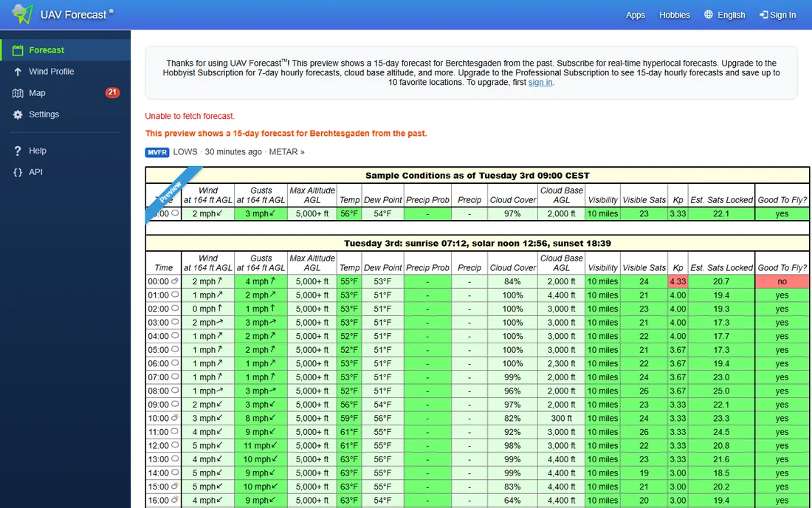
Task: Click the 23.3 Est. Sats Locked cell
Action: pyautogui.click(x=721, y=419)
